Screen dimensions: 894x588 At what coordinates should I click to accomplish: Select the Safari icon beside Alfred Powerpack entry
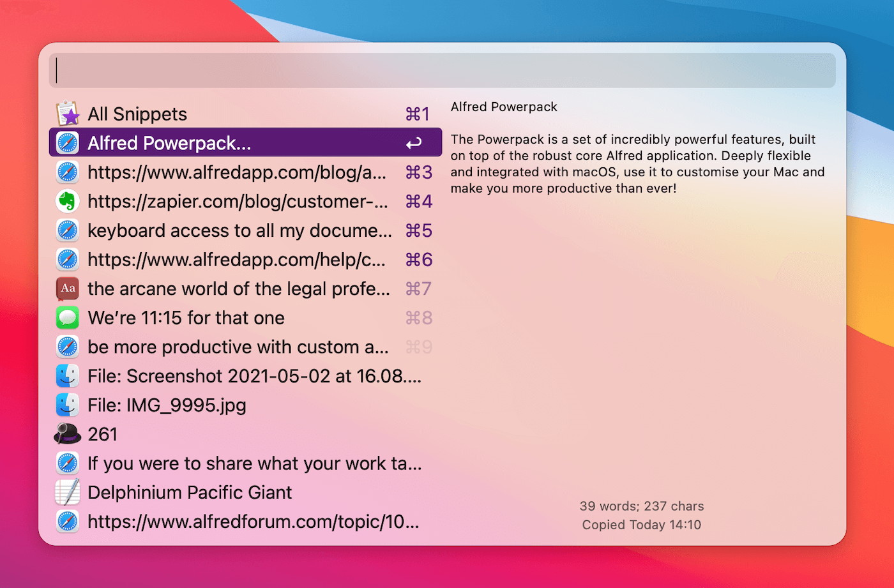(x=67, y=142)
